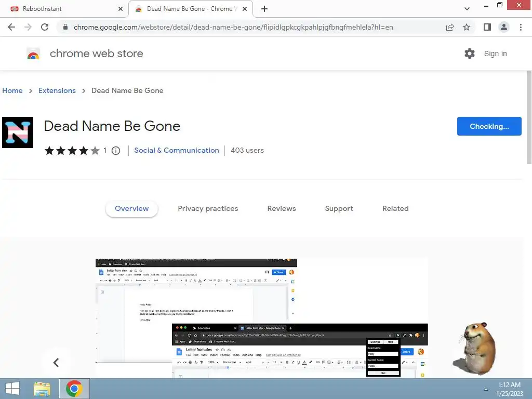Viewport: 532px width, 399px height.
Task: Open the Chrome profile avatar menu
Action: [x=504, y=27]
